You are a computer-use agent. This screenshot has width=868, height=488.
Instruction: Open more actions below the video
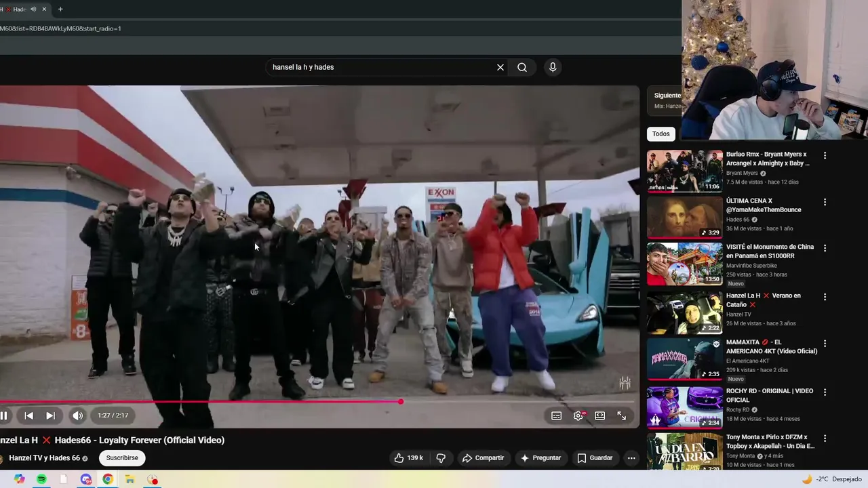click(631, 458)
